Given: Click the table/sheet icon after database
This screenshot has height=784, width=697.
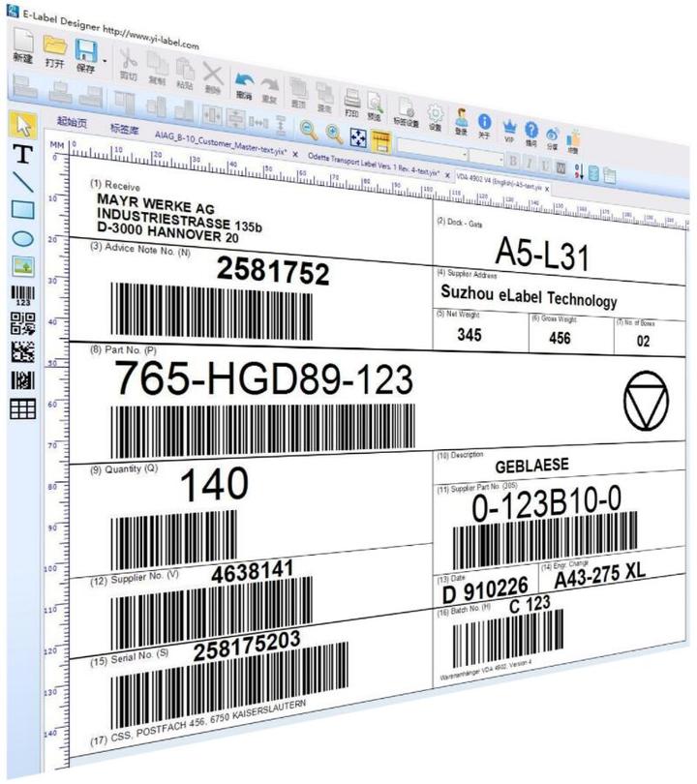Looking at the screenshot, I should pyautogui.click(x=609, y=175).
